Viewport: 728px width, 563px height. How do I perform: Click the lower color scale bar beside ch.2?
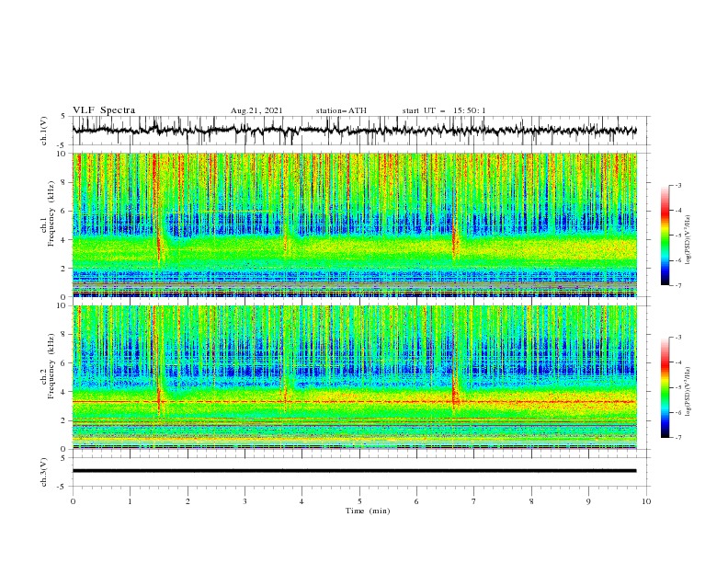coord(665,387)
